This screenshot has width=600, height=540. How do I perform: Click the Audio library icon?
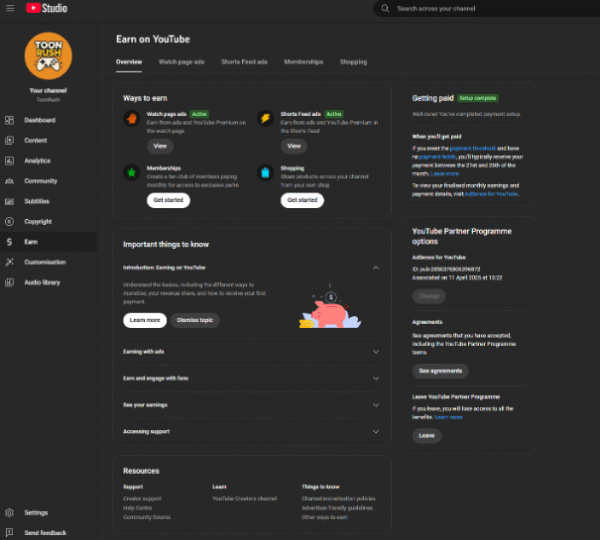[x=10, y=282]
